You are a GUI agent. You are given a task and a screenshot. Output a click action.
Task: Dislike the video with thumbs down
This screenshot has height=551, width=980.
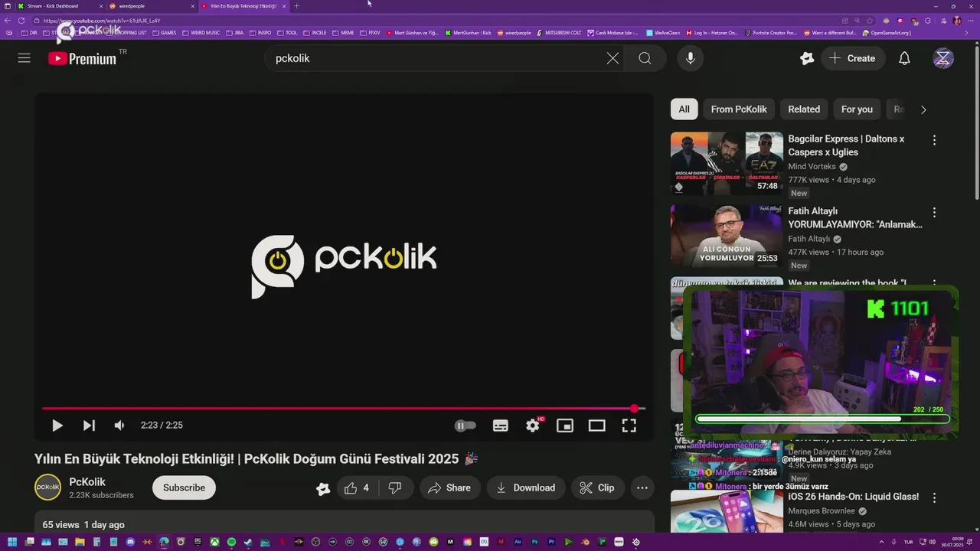point(395,487)
